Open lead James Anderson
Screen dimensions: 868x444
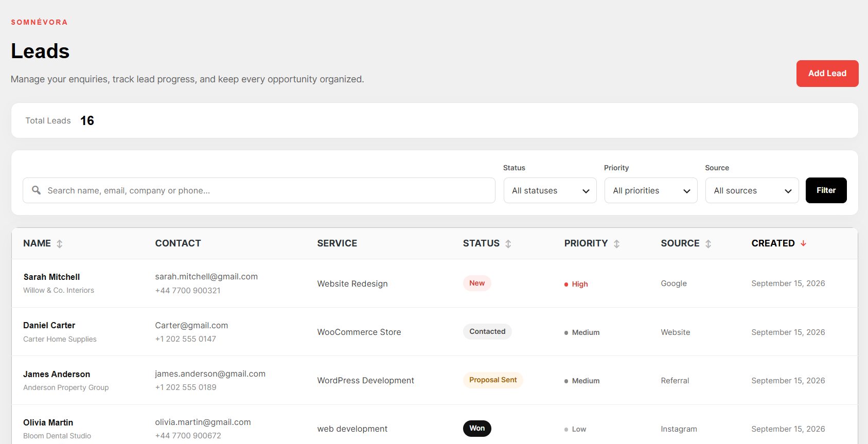tap(57, 374)
